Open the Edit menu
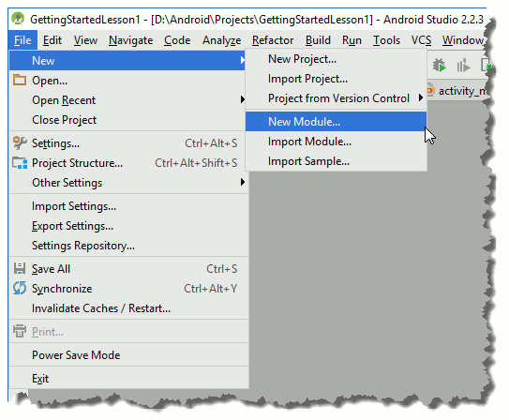 tap(52, 40)
